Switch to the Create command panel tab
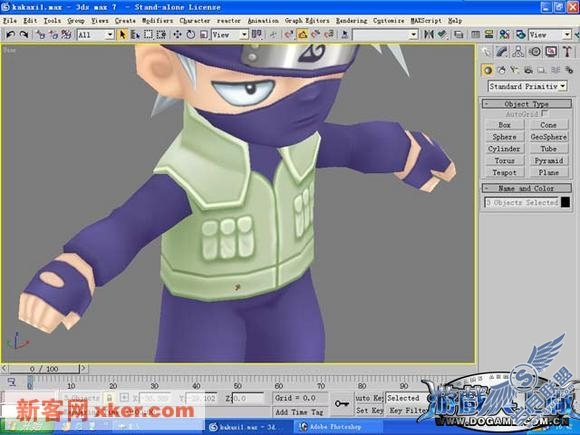This screenshot has height=435, width=580. 486,51
